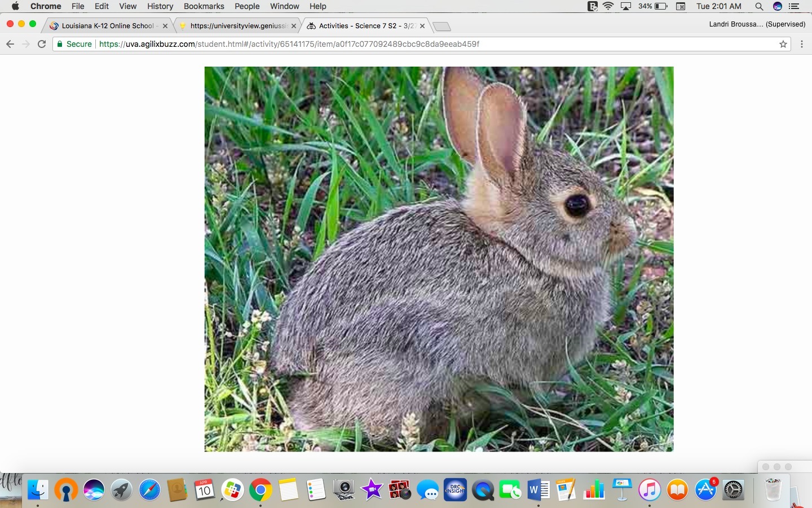Screen dimensions: 812x508
Task: Open the History menu
Action: point(160,6)
